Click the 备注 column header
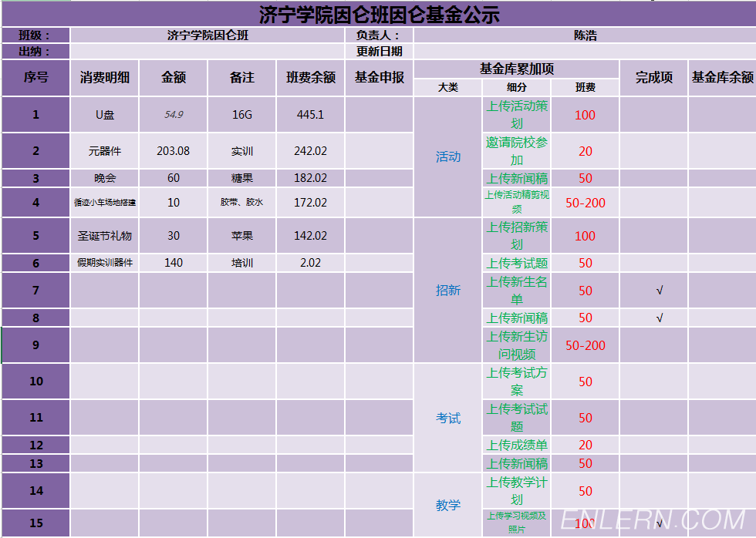Image resolution: width=756 pixels, height=538 pixels. (x=242, y=78)
